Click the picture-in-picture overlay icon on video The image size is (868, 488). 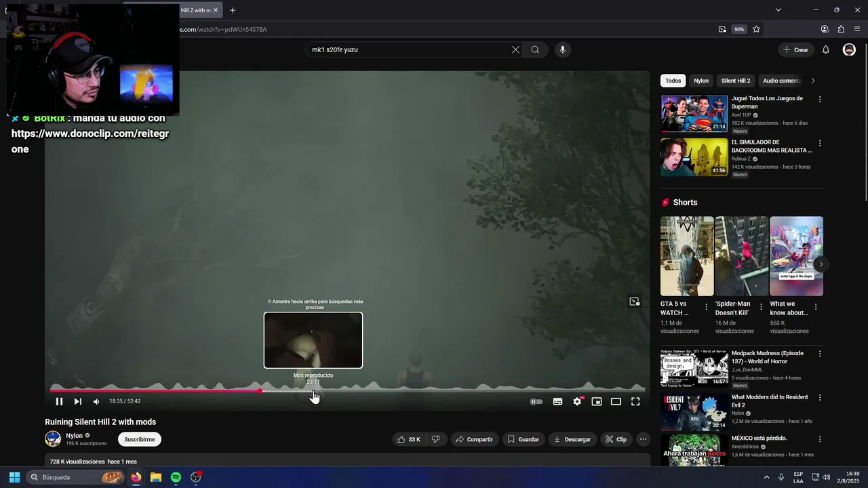[635, 302]
